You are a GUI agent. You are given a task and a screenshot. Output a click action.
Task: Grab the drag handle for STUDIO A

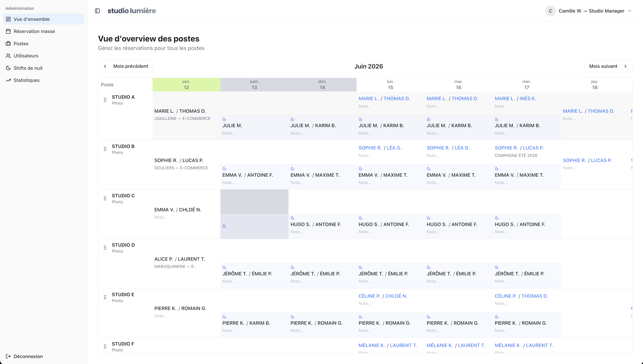pyautogui.click(x=105, y=100)
